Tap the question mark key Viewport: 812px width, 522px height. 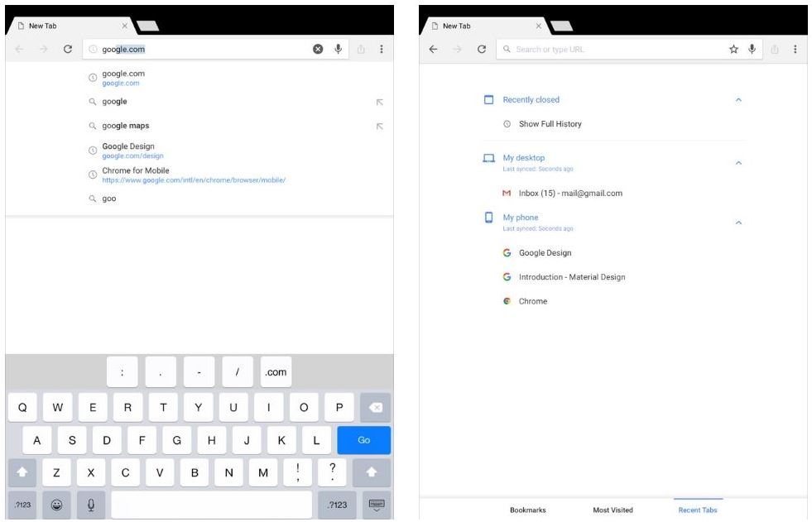pyautogui.click(x=332, y=472)
